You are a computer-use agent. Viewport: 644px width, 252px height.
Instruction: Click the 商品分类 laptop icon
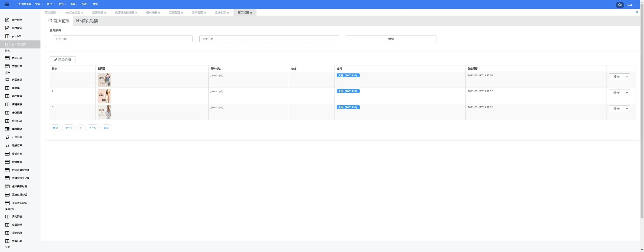coord(7,80)
